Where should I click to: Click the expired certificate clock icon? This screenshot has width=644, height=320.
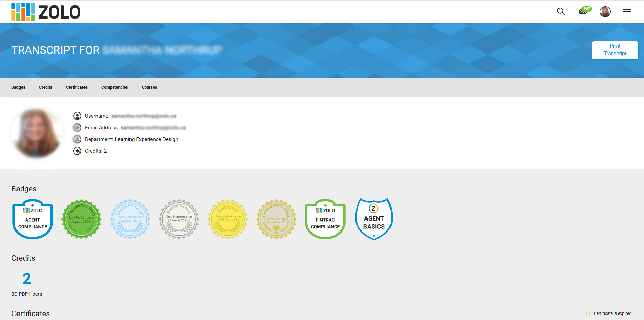(588, 313)
